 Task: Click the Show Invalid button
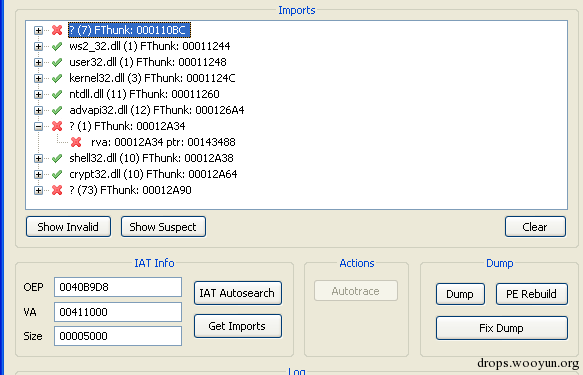tap(68, 227)
